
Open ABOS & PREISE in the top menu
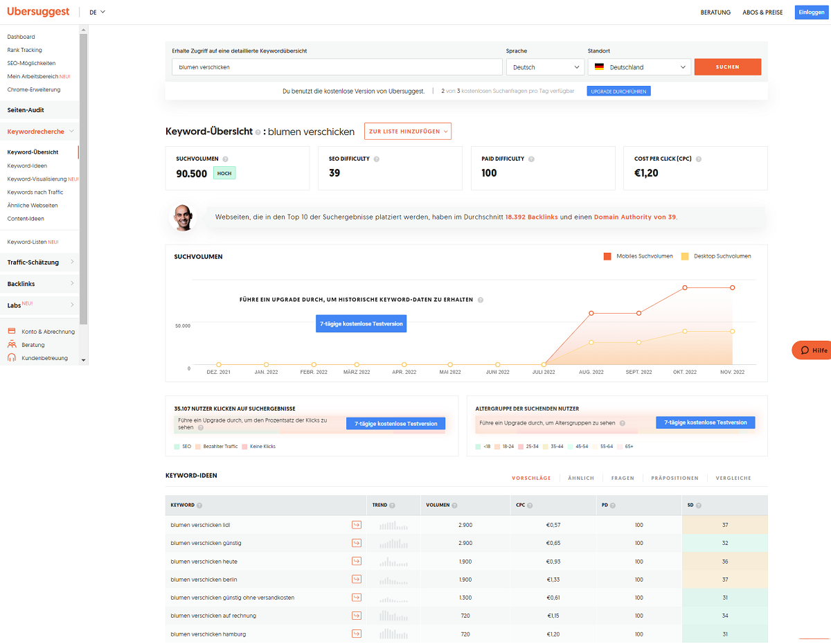[x=762, y=12]
